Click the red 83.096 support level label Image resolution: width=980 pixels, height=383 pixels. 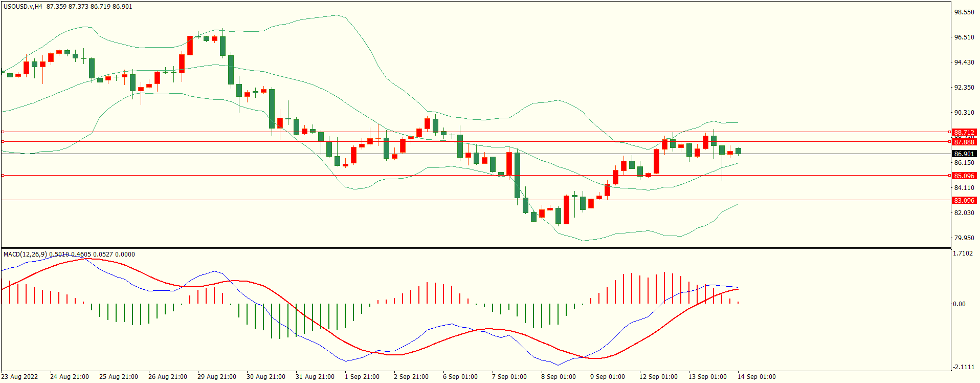(x=964, y=200)
